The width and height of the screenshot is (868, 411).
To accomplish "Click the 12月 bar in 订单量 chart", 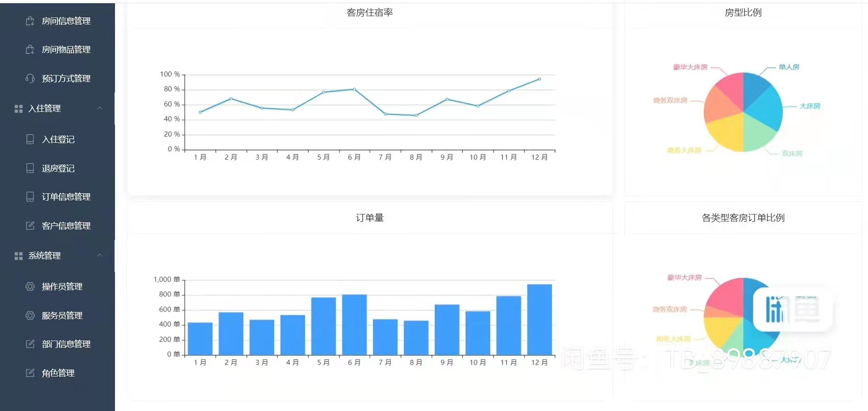I will point(540,320).
